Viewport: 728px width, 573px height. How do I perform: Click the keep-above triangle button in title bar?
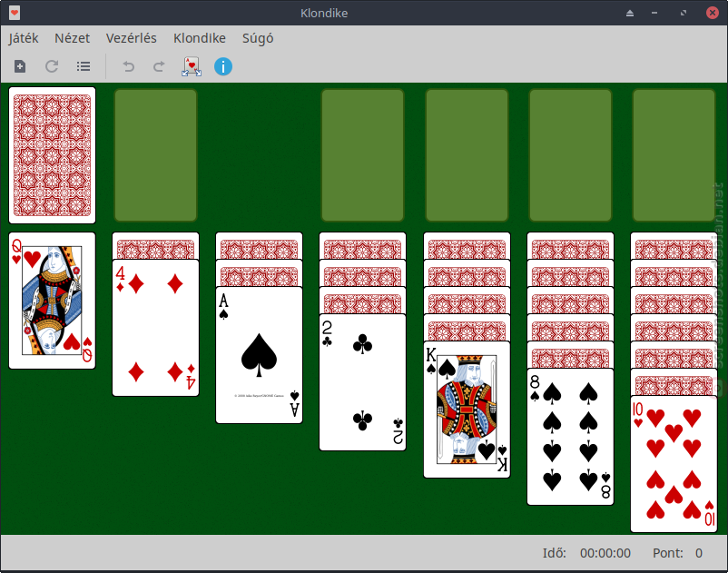tap(630, 13)
